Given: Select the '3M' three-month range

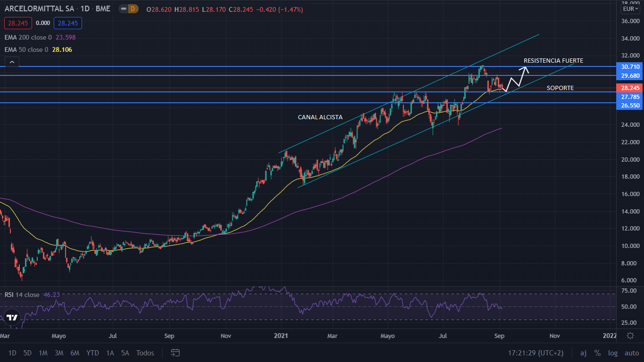Looking at the screenshot, I should pos(58,353).
